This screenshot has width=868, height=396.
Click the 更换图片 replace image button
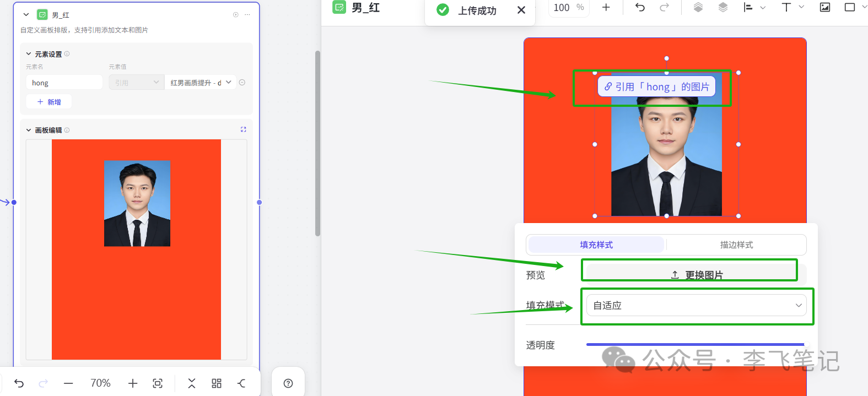point(697,274)
